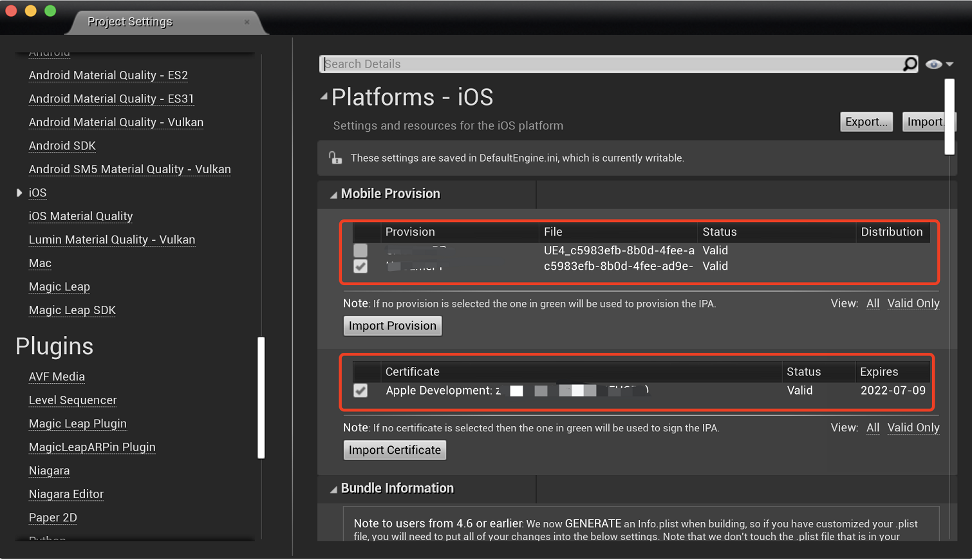The image size is (972, 560).
Task: Open Android SDK settings
Action: (x=62, y=145)
